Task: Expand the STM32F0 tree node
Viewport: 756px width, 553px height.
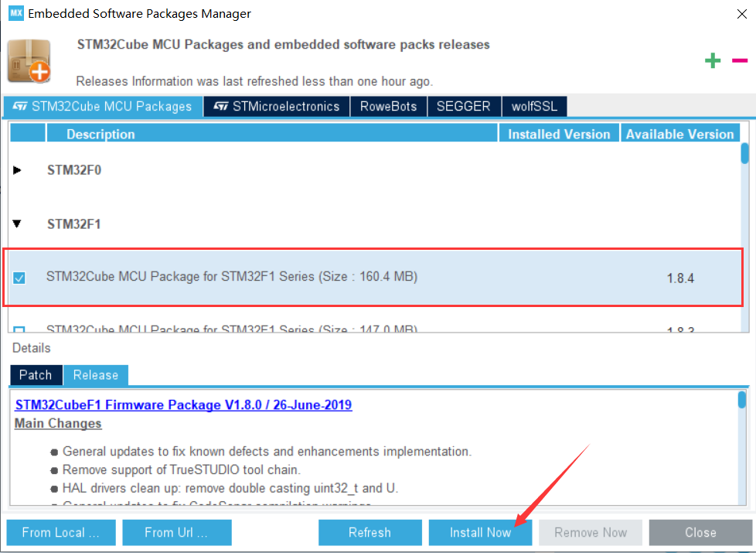Action: [x=17, y=170]
